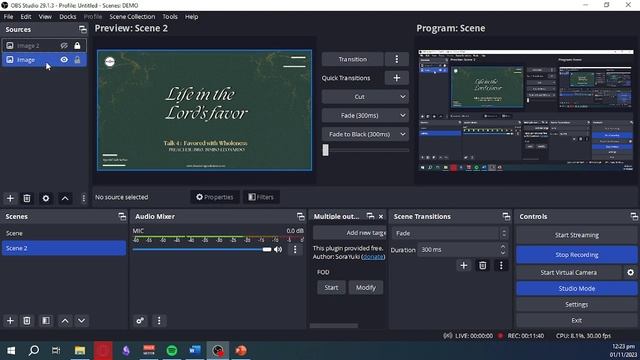
Task: Click the transition T-bar slider handle
Action: pyautogui.click(x=325, y=150)
